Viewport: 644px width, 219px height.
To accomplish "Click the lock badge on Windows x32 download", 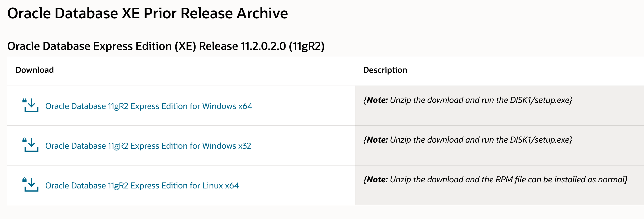I will [24, 140].
